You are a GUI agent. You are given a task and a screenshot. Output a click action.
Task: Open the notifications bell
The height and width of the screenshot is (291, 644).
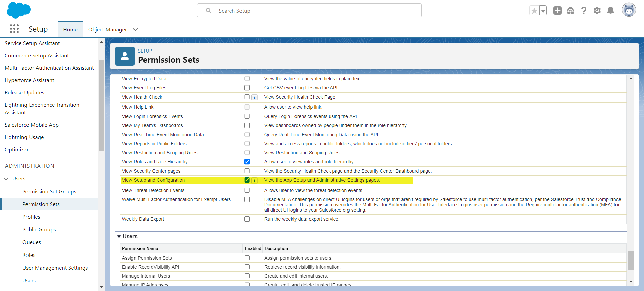click(611, 11)
